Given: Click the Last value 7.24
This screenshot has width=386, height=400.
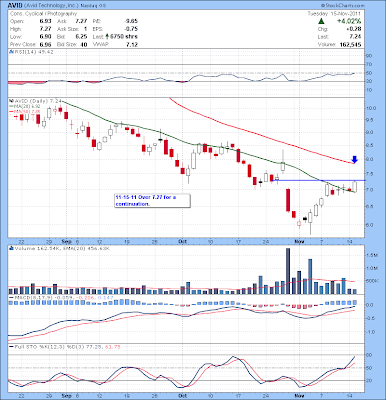Looking at the screenshot, I should pyautogui.click(x=356, y=37).
